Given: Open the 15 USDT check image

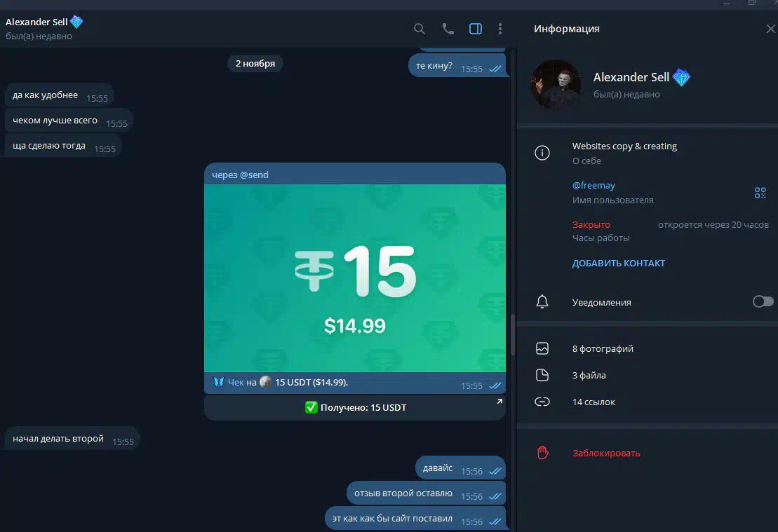Looking at the screenshot, I should (x=355, y=278).
